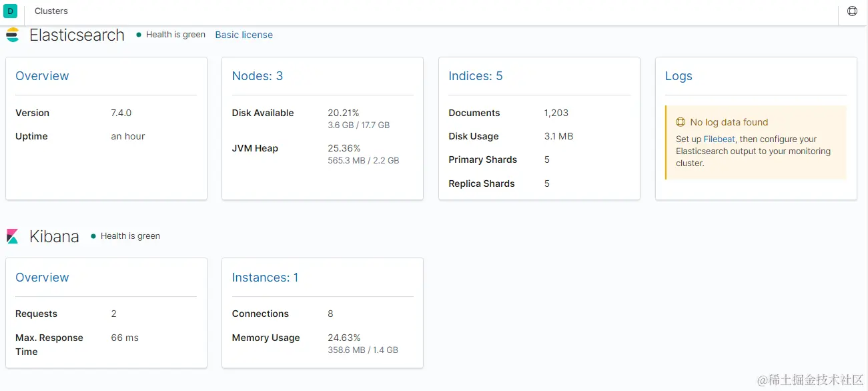Open the Elasticsearch Overview link
This screenshot has height=391, width=868.
click(x=42, y=76)
